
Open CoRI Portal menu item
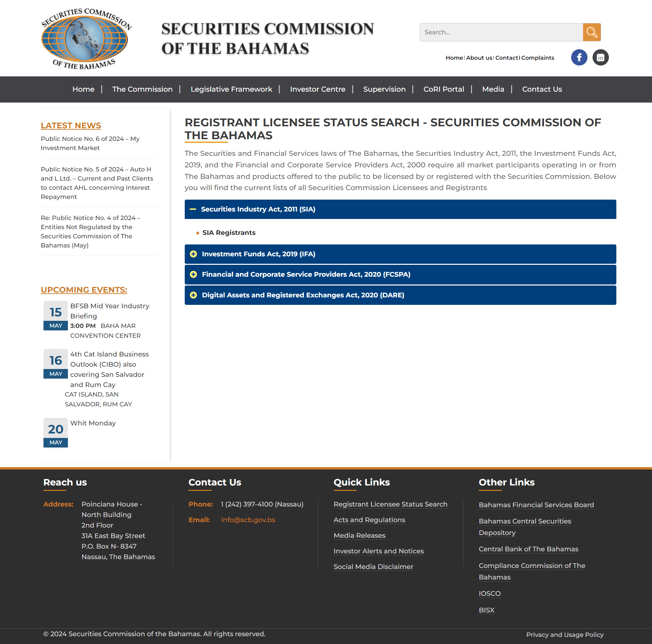[443, 89]
